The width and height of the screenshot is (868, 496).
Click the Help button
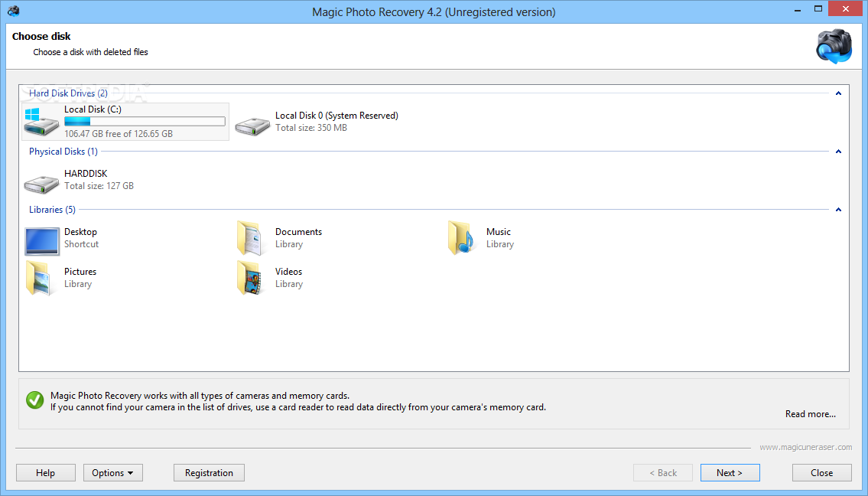tap(45, 473)
